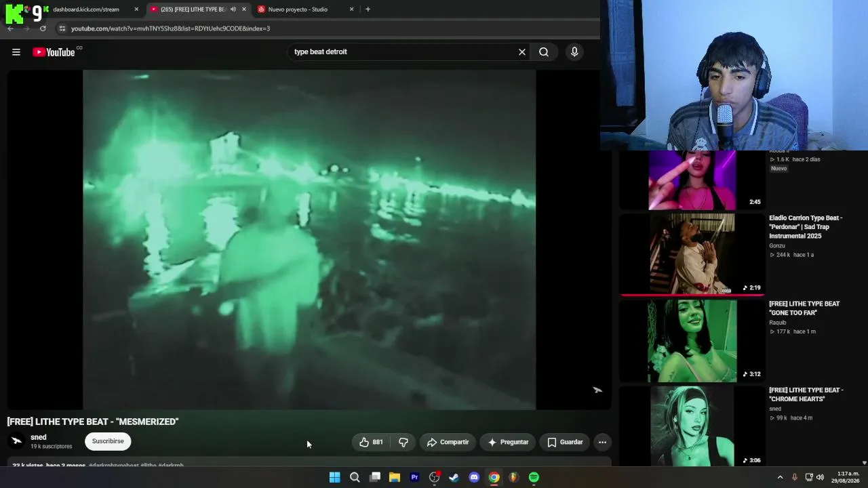The width and height of the screenshot is (868, 488).
Task: Open the Raquib channel name
Action: 778,323
